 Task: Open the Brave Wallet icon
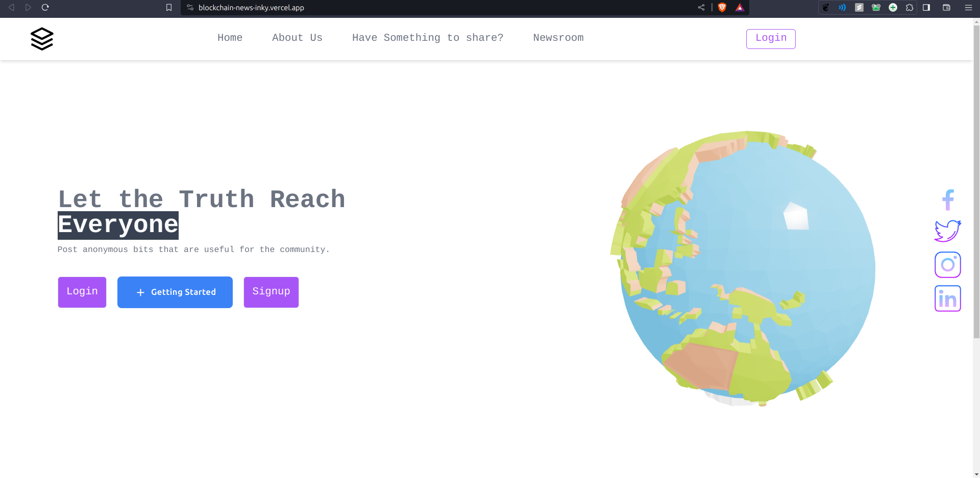946,7
